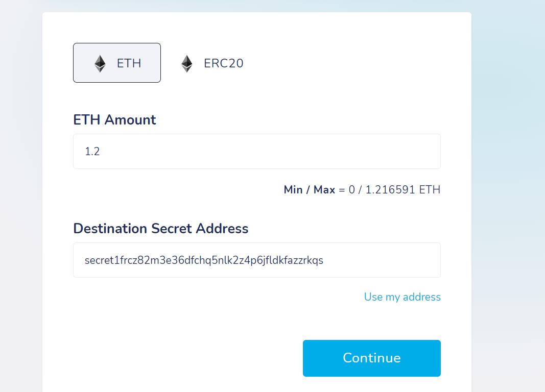Image resolution: width=545 pixels, height=392 pixels.
Task: Click the 1.2 value in the amount field
Action: [x=92, y=152]
